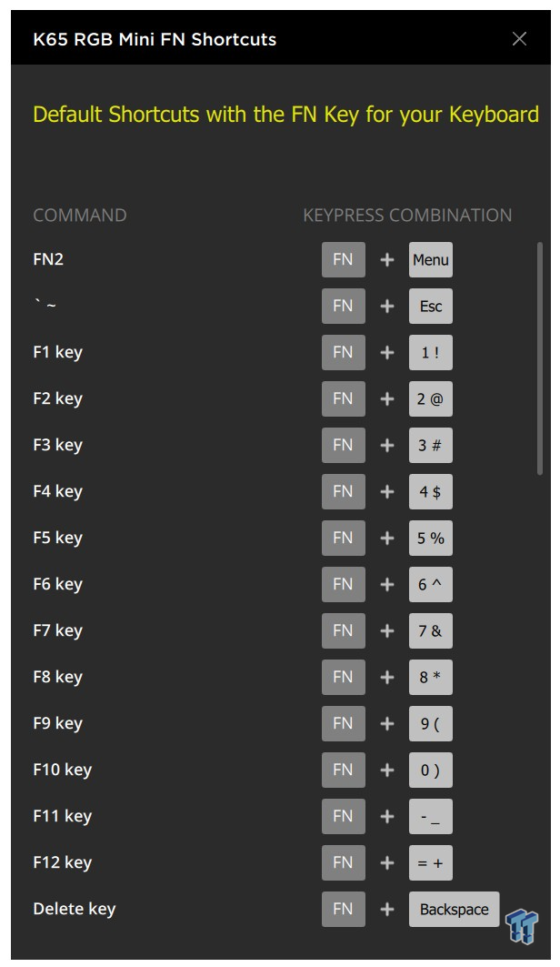The width and height of the screenshot is (560, 967).
Task: Select the 'F6 key' command label
Action: pos(57,584)
